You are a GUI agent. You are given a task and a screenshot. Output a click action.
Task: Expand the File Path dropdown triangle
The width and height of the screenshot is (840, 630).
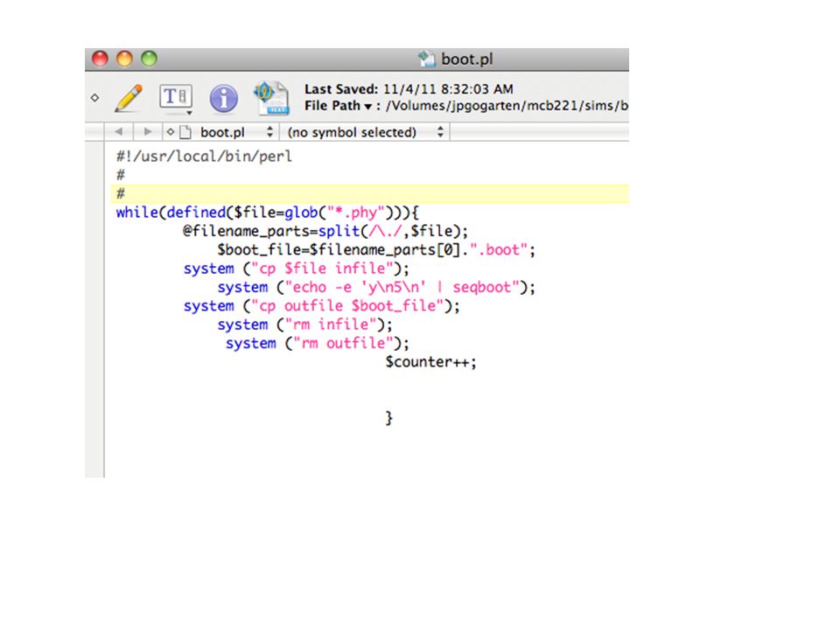[368, 107]
